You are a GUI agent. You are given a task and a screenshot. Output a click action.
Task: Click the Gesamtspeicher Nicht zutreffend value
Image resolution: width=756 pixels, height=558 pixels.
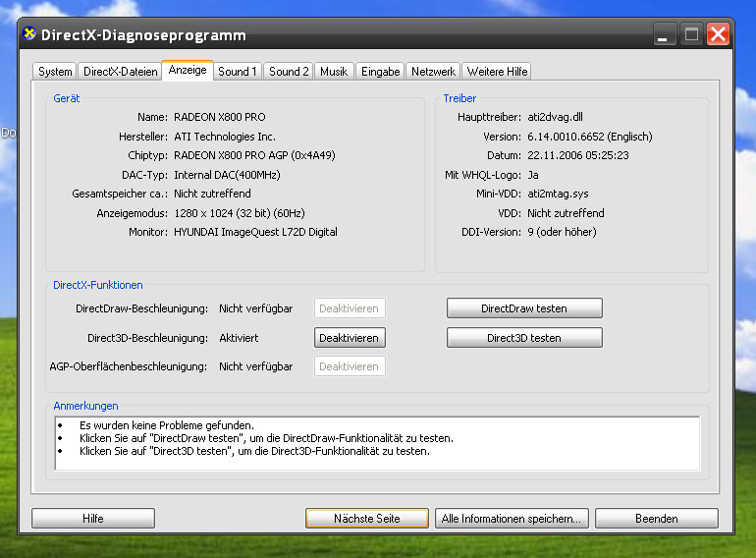212,194
